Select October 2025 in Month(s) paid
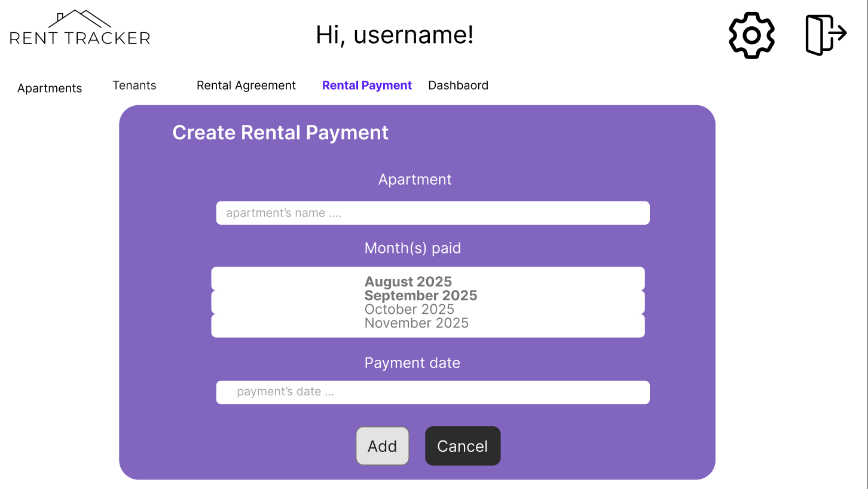The image size is (868, 489). tap(409, 309)
